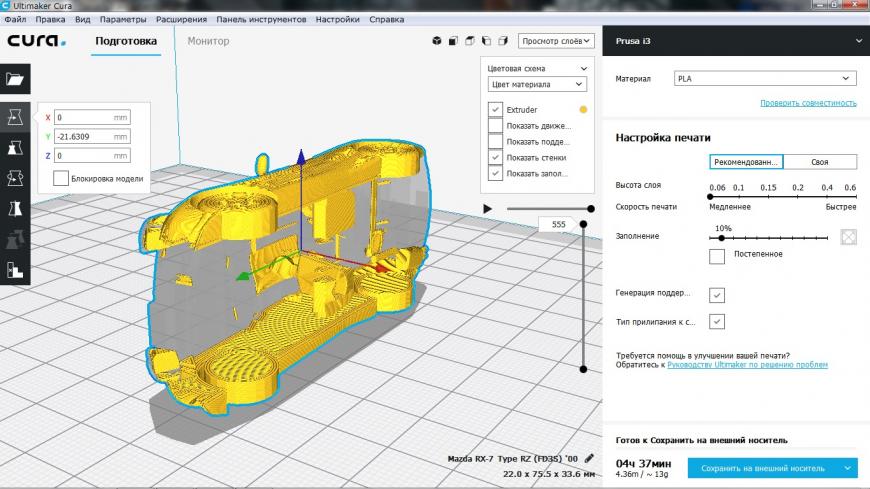Toggle Генерация поддер... checkbox
This screenshot has width=870, height=489.
(717, 295)
